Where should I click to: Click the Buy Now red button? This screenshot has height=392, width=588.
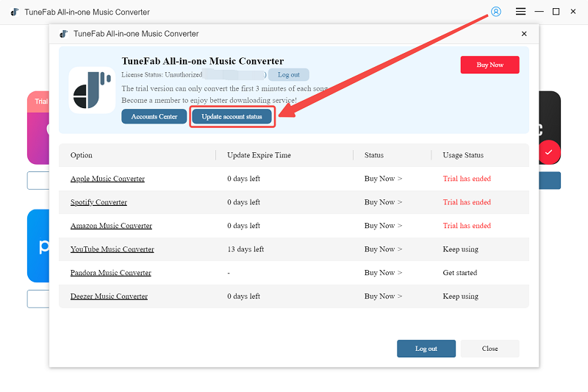[x=490, y=65]
